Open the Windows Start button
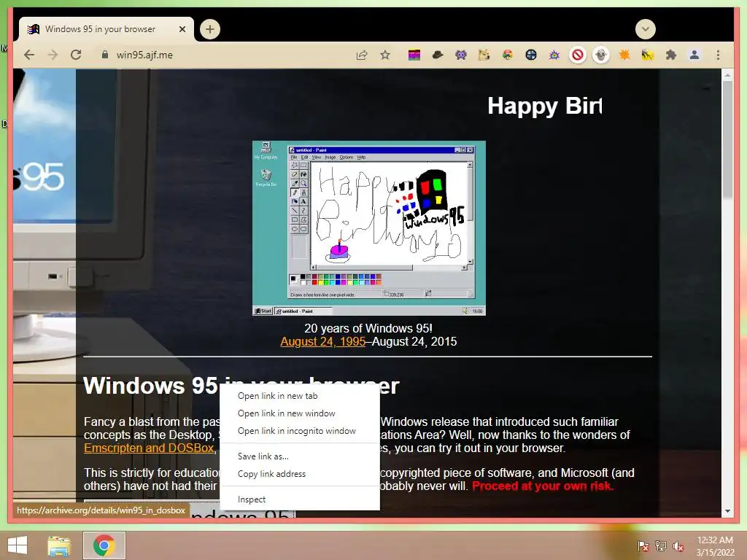The image size is (747, 560). pyautogui.click(x=18, y=545)
